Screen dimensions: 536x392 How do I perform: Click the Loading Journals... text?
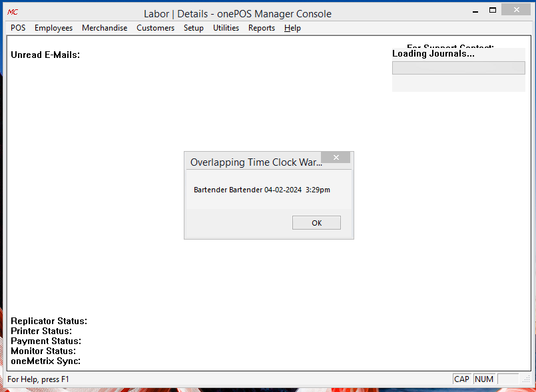433,54
